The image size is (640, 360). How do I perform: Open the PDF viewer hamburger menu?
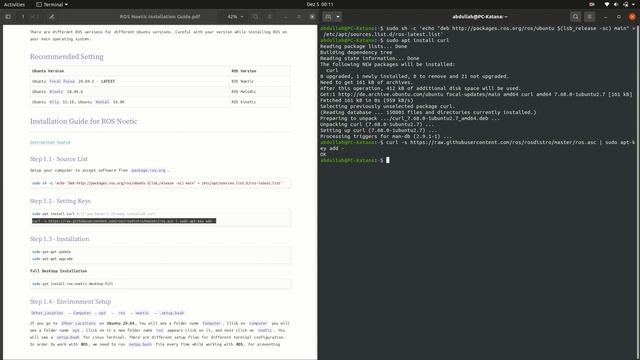click(x=270, y=17)
